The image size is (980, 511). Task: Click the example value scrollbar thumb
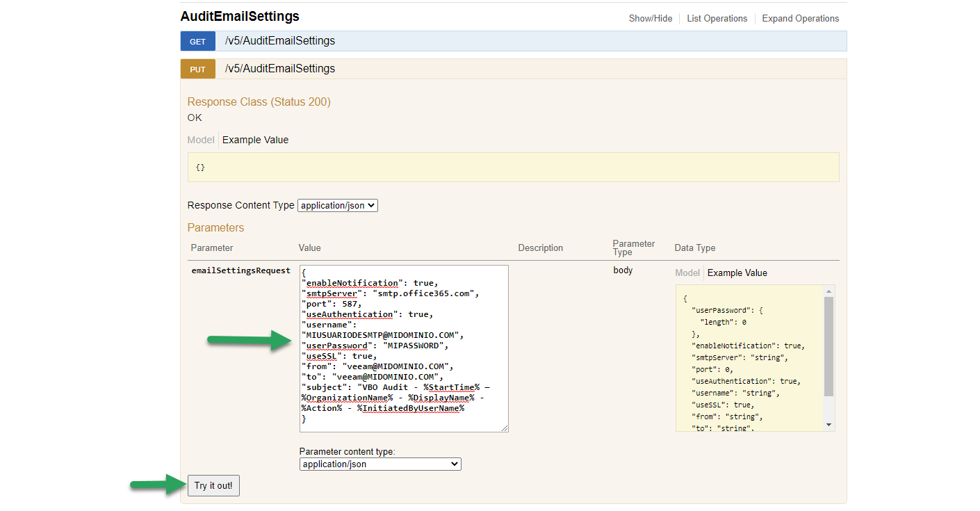click(x=829, y=346)
